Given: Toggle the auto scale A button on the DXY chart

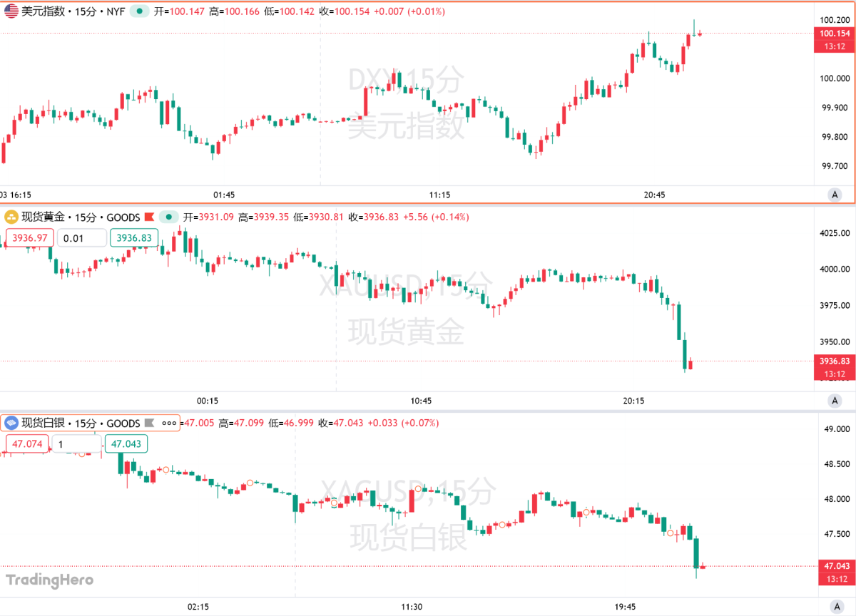Looking at the screenshot, I should (835, 194).
